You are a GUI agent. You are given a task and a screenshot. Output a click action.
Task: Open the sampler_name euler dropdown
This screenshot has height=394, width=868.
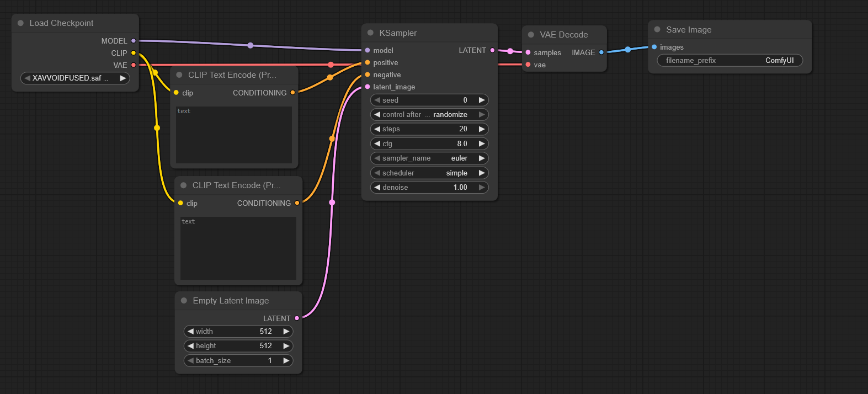(x=429, y=158)
